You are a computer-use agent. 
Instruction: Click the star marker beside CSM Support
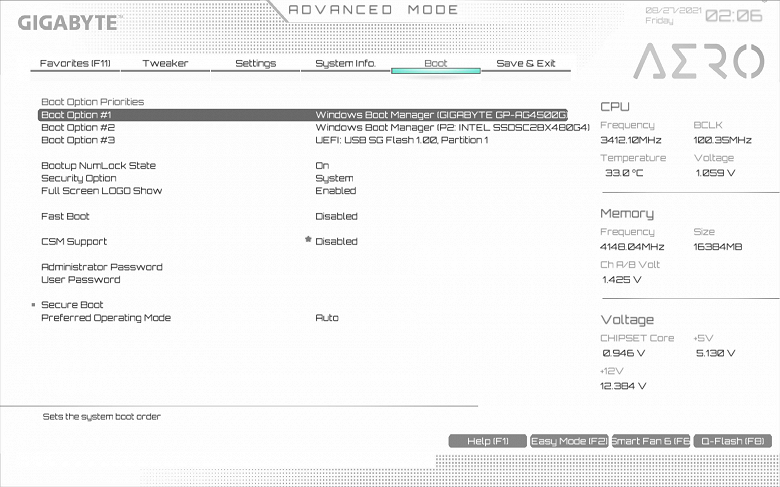pos(308,240)
